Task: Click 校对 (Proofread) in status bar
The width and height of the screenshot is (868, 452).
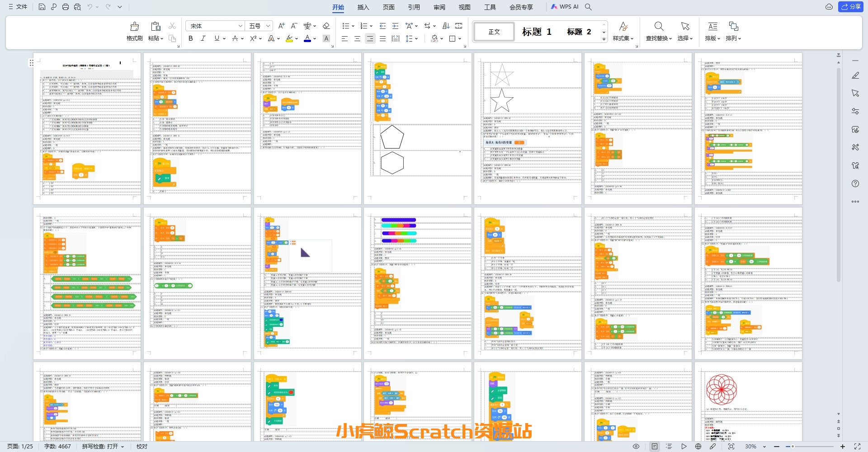Action: pyautogui.click(x=142, y=446)
